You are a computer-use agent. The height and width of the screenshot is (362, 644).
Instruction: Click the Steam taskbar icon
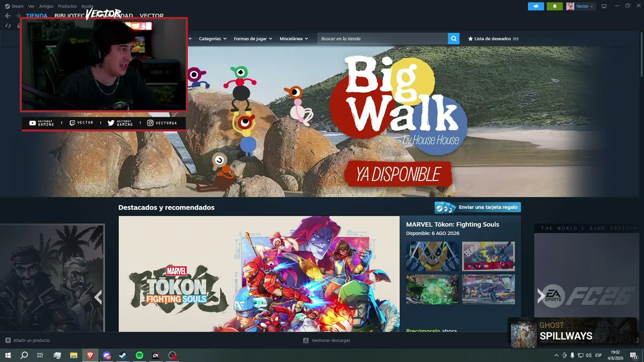click(123, 355)
